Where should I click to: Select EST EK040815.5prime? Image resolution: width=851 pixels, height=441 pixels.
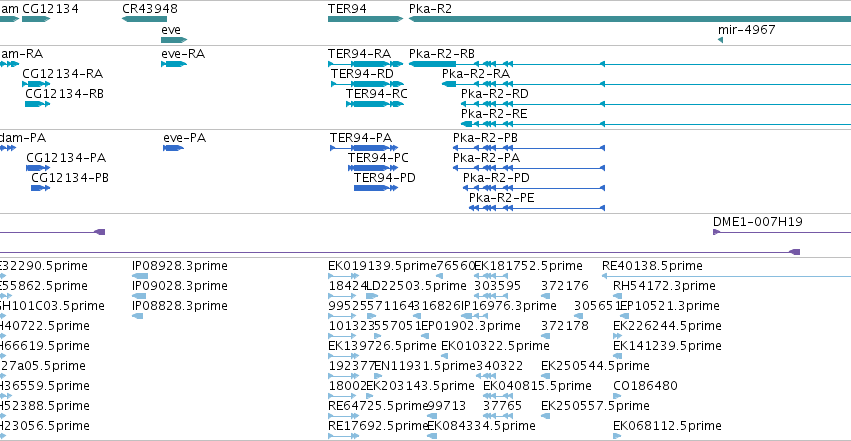[498, 397]
